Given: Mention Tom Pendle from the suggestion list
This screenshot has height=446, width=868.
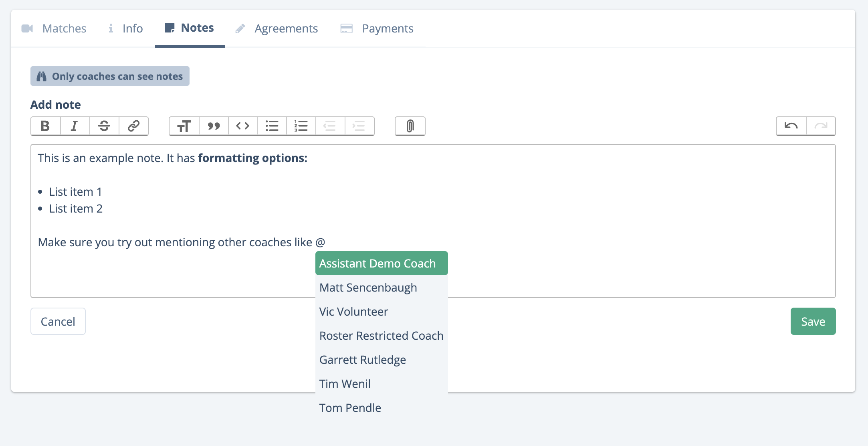Looking at the screenshot, I should (x=350, y=407).
